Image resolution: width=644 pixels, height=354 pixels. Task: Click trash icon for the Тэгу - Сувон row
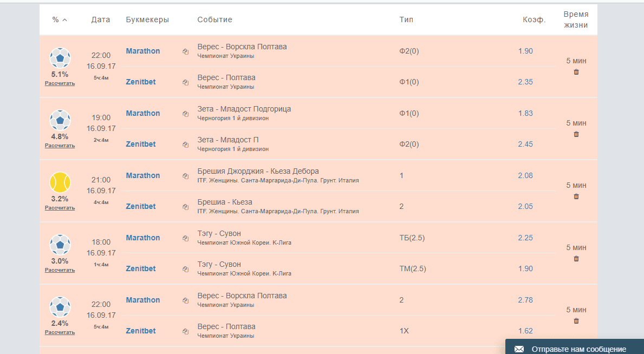point(576,259)
